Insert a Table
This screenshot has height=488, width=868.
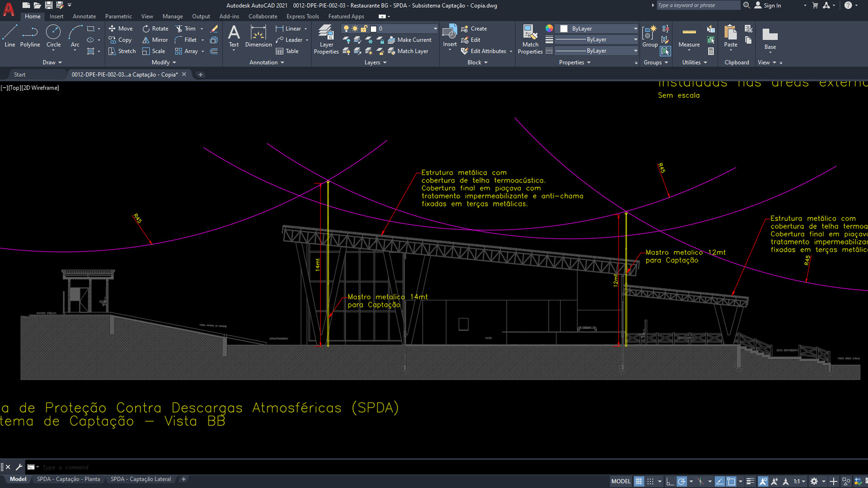point(288,51)
